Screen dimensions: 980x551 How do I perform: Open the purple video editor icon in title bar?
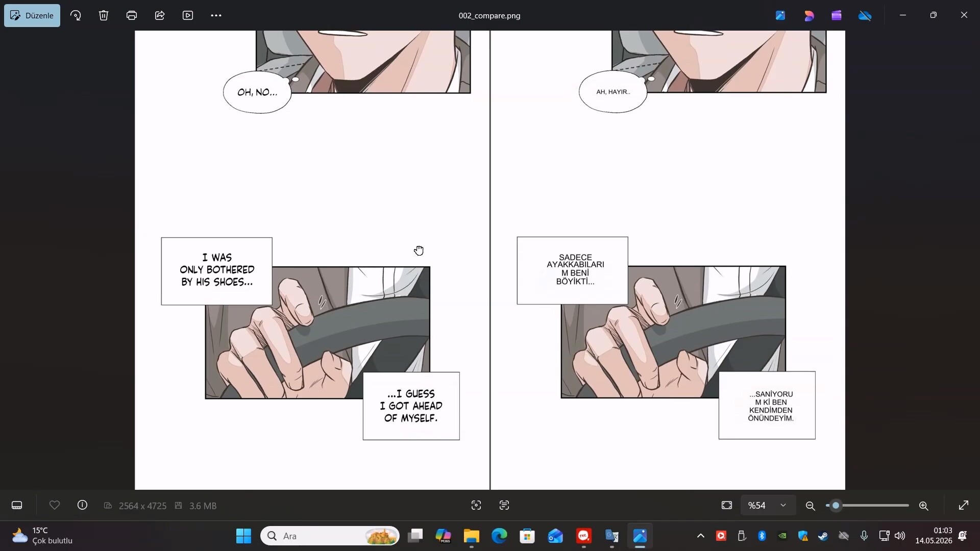(x=837, y=15)
